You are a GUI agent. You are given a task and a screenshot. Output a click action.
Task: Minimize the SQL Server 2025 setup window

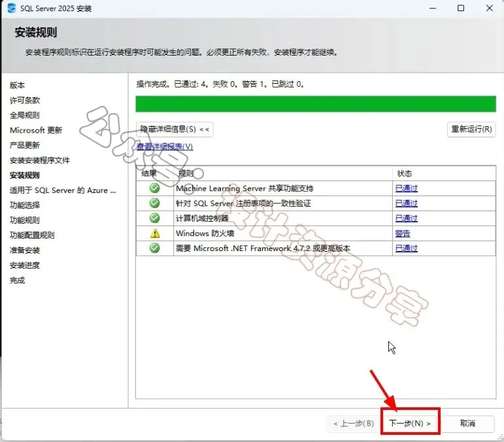(433, 8)
